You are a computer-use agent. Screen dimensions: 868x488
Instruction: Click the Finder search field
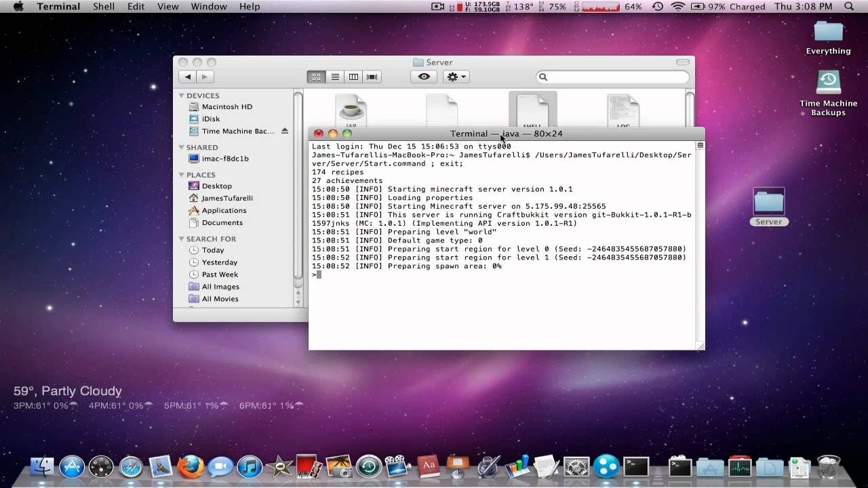[x=612, y=77]
